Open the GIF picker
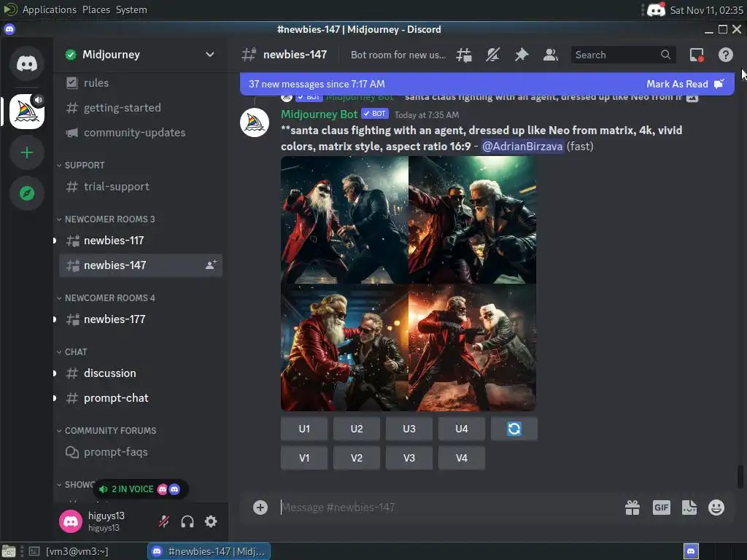 661,507
